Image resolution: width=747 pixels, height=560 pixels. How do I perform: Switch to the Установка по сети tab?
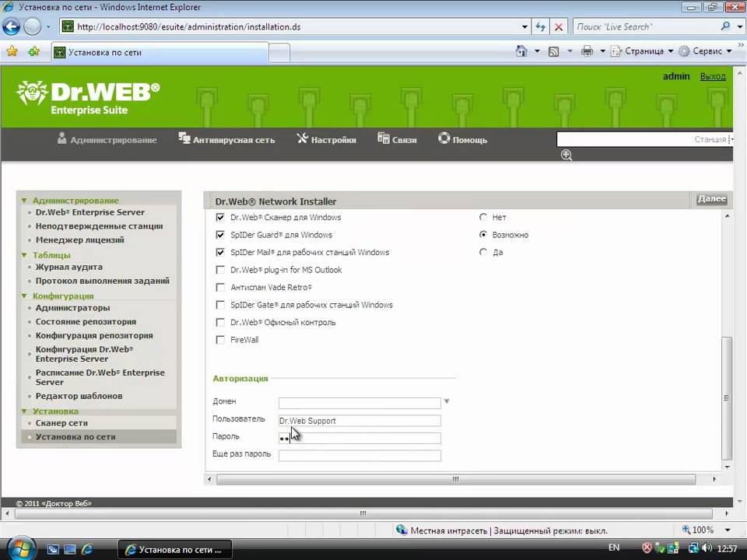(160, 52)
